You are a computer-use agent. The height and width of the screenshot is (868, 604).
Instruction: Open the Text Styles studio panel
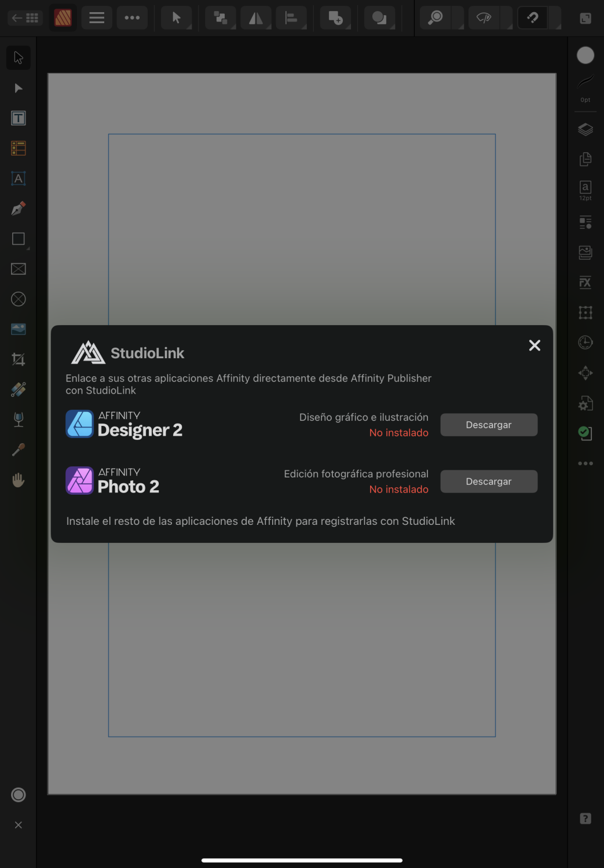click(585, 222)
